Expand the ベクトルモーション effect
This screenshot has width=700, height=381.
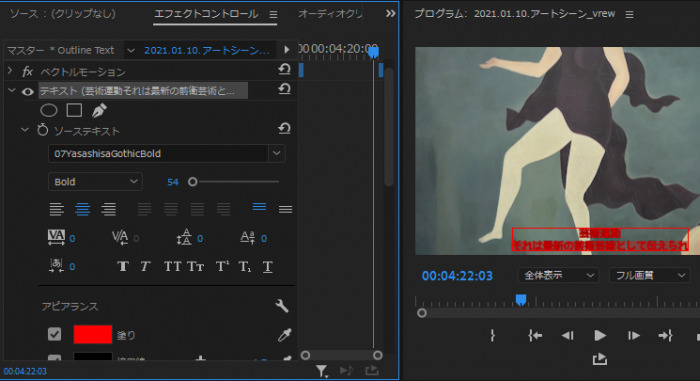[x=10, y=71]
